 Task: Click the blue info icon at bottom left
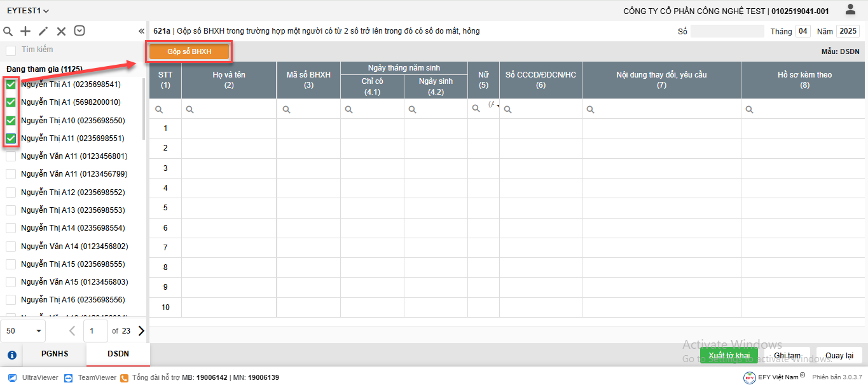[x=11, y=355]
